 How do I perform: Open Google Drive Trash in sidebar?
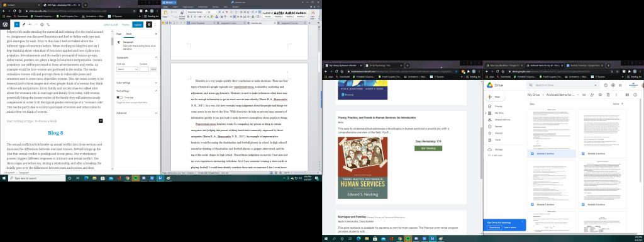click(497, 140)
